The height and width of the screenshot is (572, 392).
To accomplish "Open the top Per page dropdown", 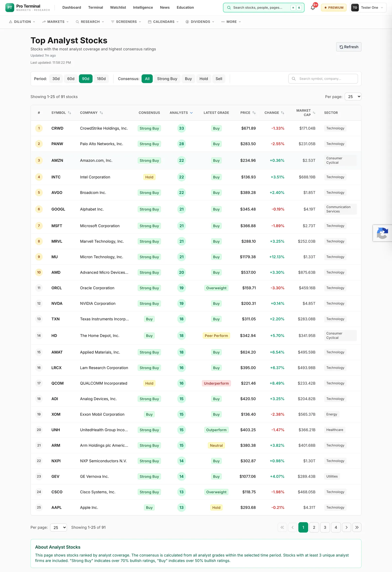I will [x=353, y=97].
